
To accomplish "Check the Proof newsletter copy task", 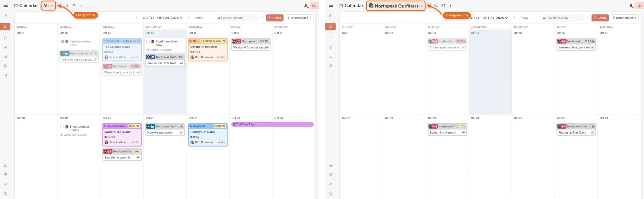I will click(148, 41).
